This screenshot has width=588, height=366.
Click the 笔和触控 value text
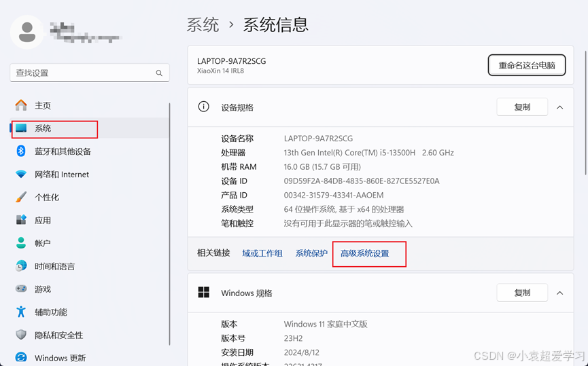(348, 223)
